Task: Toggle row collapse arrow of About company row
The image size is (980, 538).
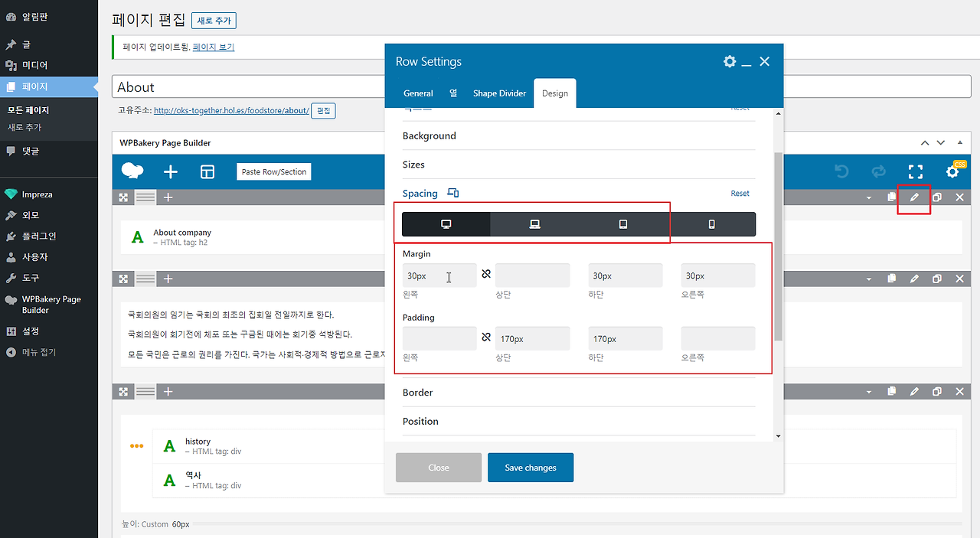Action: pyautogui.click(x=869, y=197)
